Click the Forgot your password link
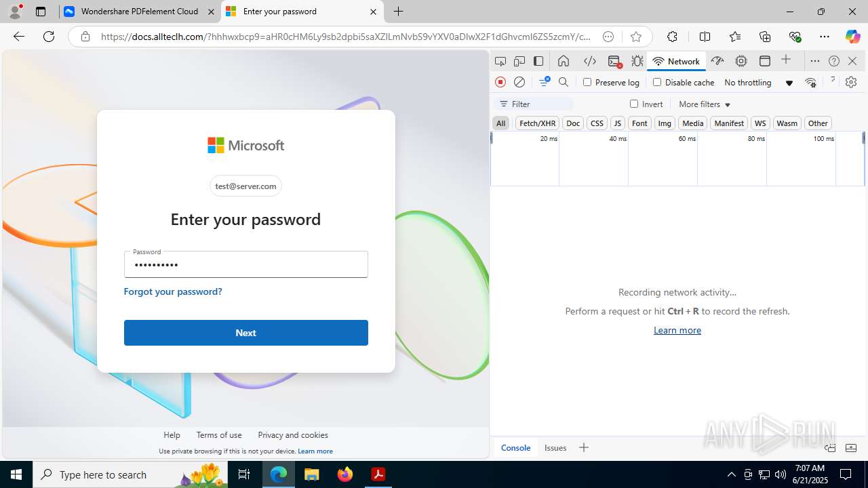The image size is (868, 488). click(173, 291)
